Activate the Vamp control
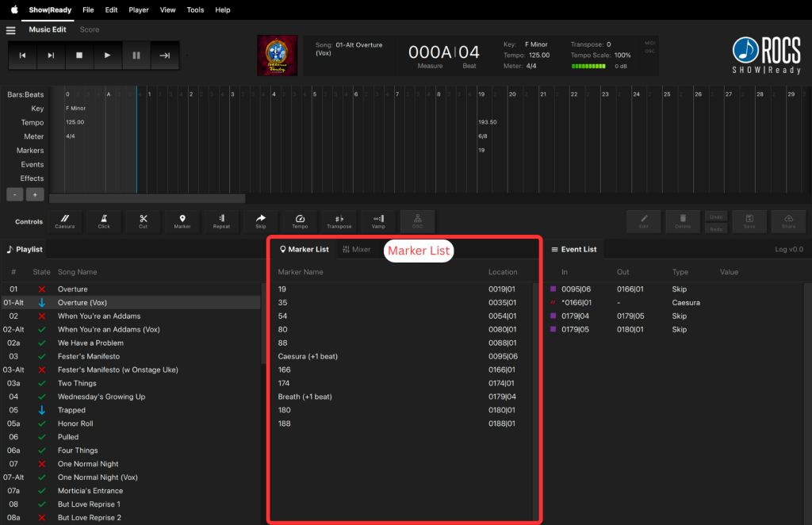This screenshot has width=812, height=525. click(378, 221)
